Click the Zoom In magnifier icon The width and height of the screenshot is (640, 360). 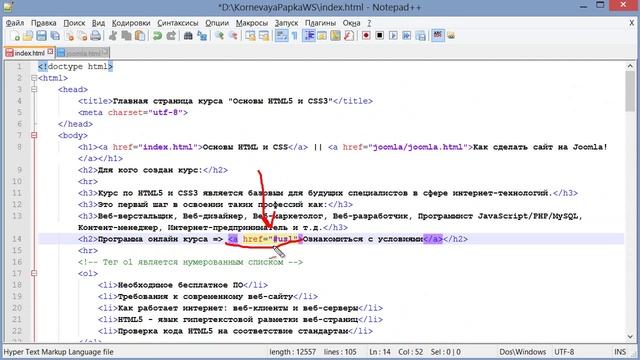220,36
